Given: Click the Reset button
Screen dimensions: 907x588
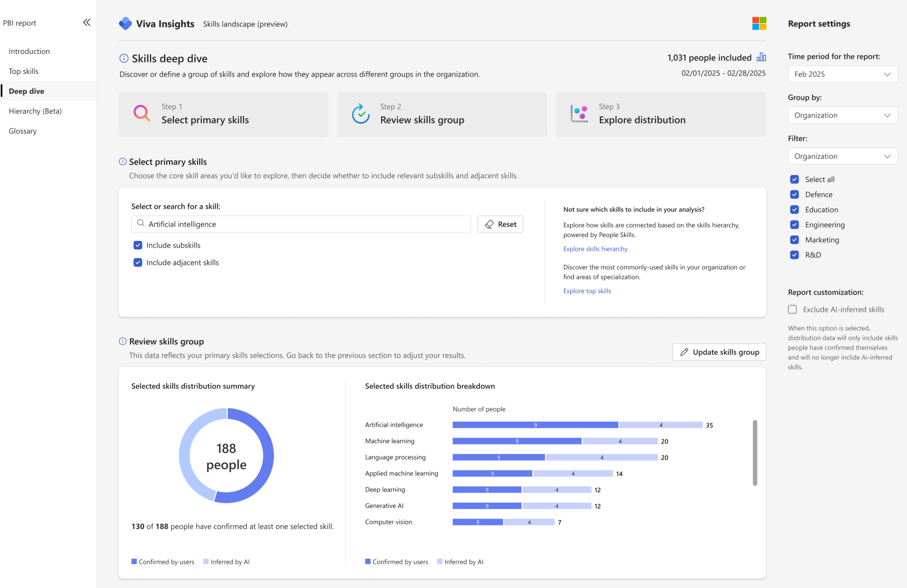Looking at the screenshot, I should point(500,224).
